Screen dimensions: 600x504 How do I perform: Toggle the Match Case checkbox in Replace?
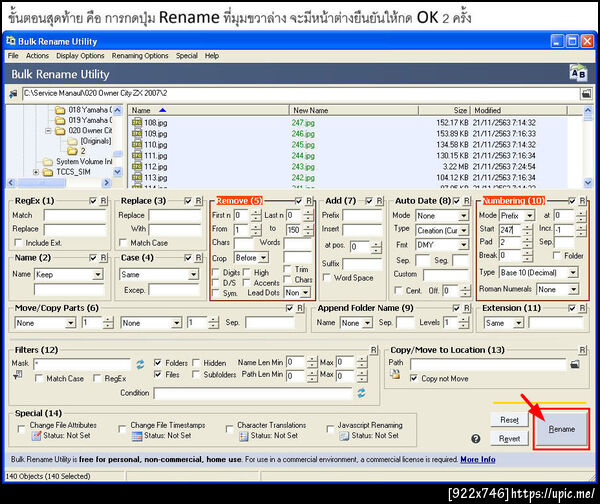(x=123, y=243)
